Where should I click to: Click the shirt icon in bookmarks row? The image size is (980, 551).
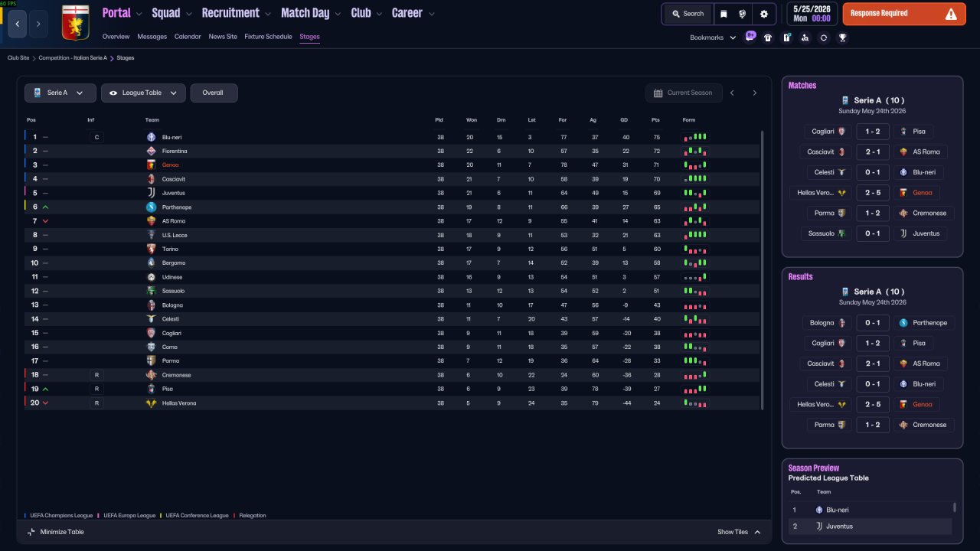pos(768,37)
